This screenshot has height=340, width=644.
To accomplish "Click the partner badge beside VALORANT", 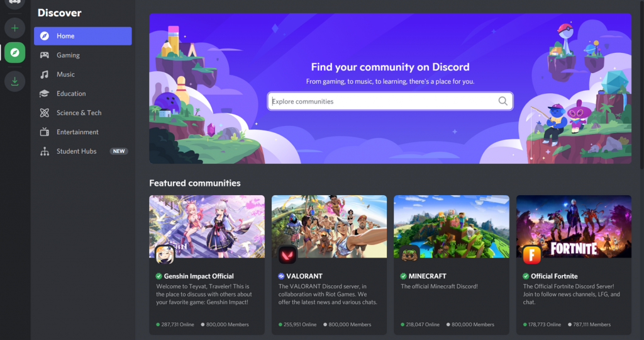I will coord(281,276).
